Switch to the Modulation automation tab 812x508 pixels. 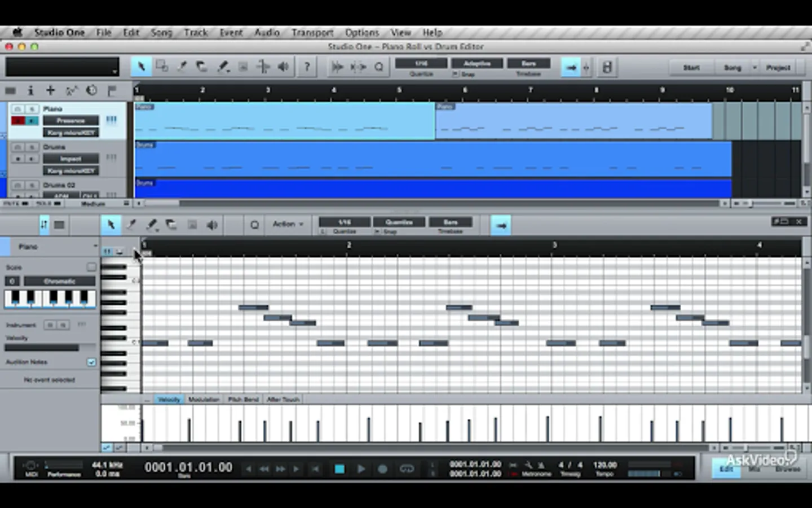204,400
